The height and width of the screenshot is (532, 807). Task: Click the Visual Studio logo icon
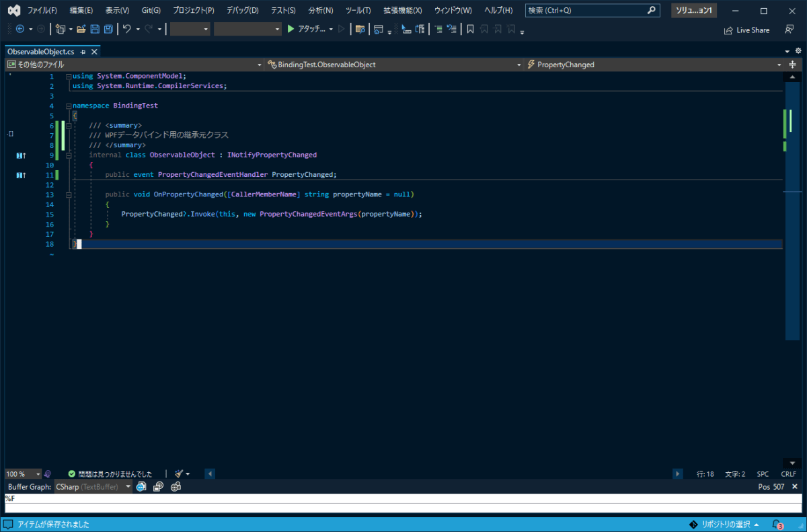tap(13, 11)
